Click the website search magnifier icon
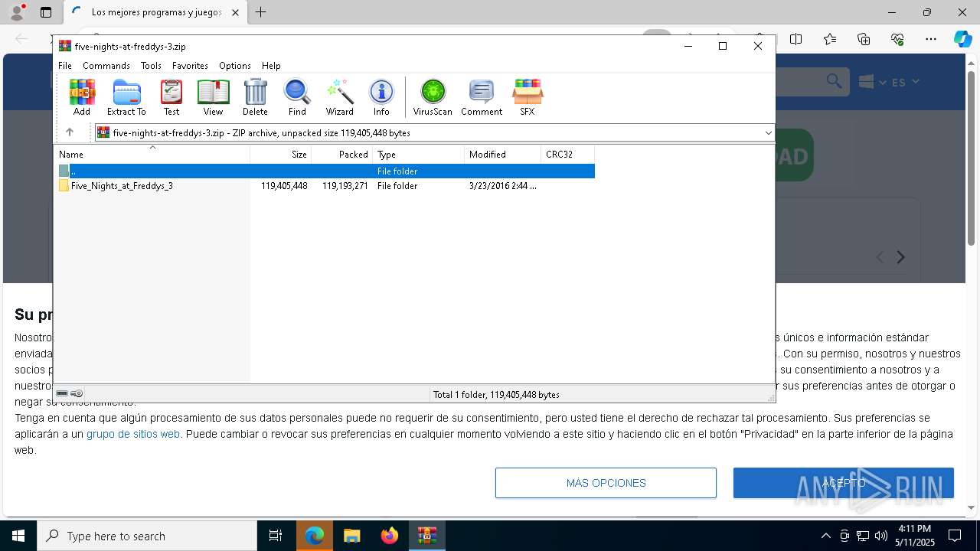Image resolution: width=980 pixels, height=551 pixels. pos(834,81)
